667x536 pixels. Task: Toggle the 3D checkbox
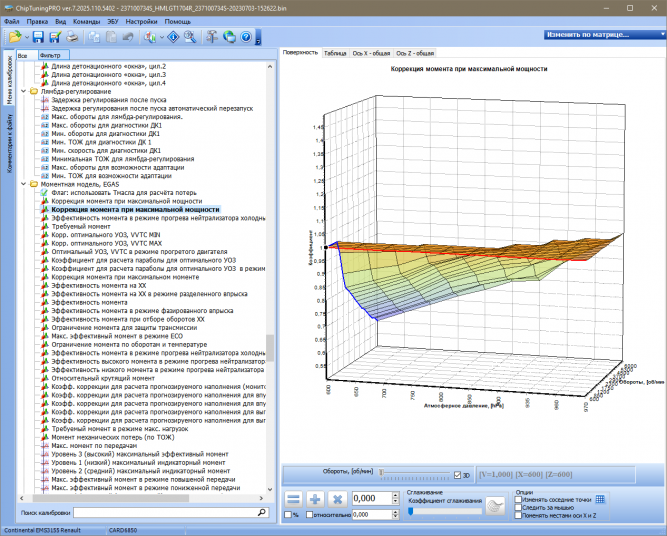[x=458, y=475]
